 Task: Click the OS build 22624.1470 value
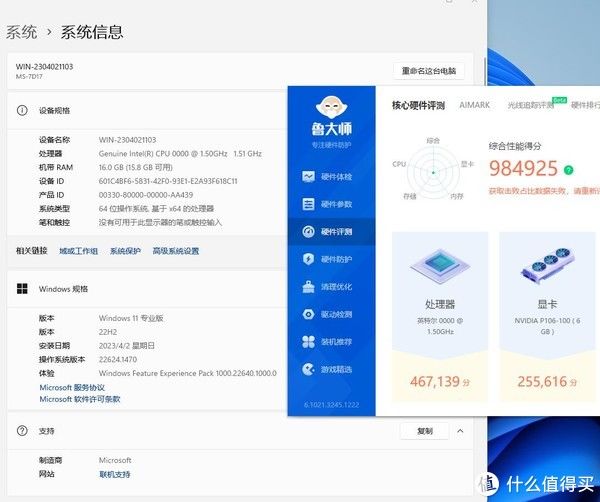pyautogui.click(x=118, y=359)
